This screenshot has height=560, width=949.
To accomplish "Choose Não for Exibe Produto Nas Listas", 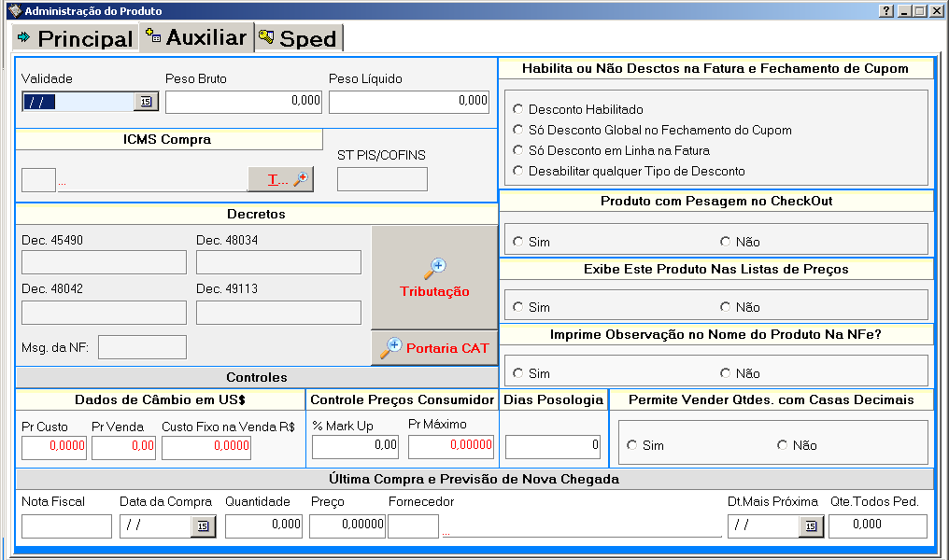I will pyautogui.click(x=725, y=307).
